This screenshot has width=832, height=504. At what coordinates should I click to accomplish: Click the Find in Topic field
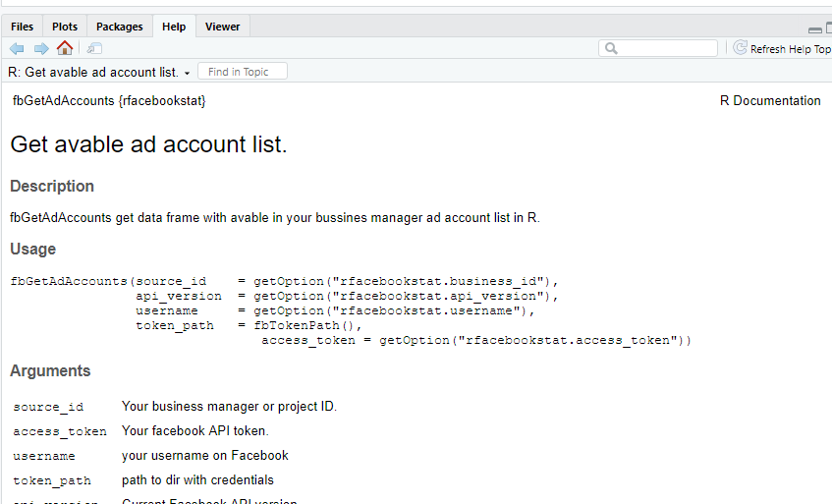pos(242,72)
